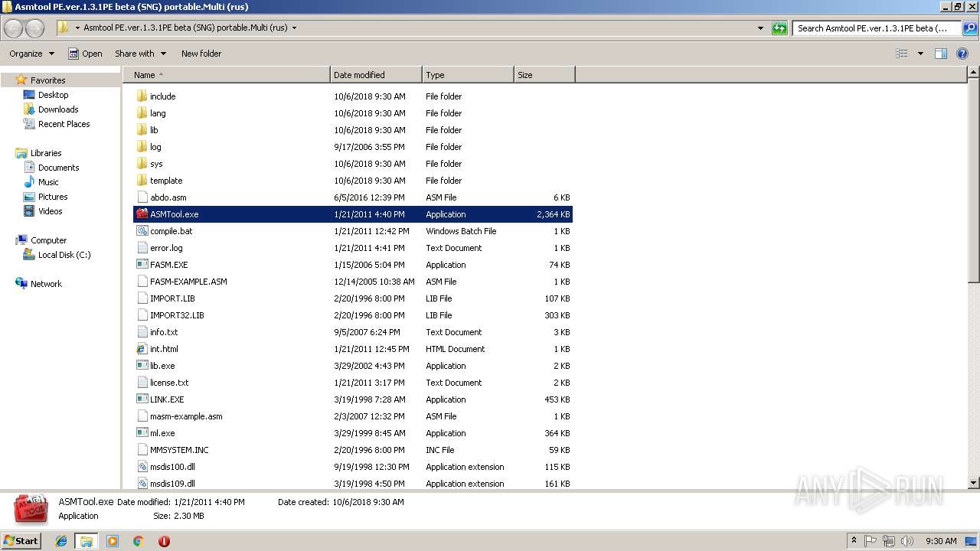This screenshot has height=551, width=980.
Task: Launch Chrome from the taskbar
Action: click(138, 541)
